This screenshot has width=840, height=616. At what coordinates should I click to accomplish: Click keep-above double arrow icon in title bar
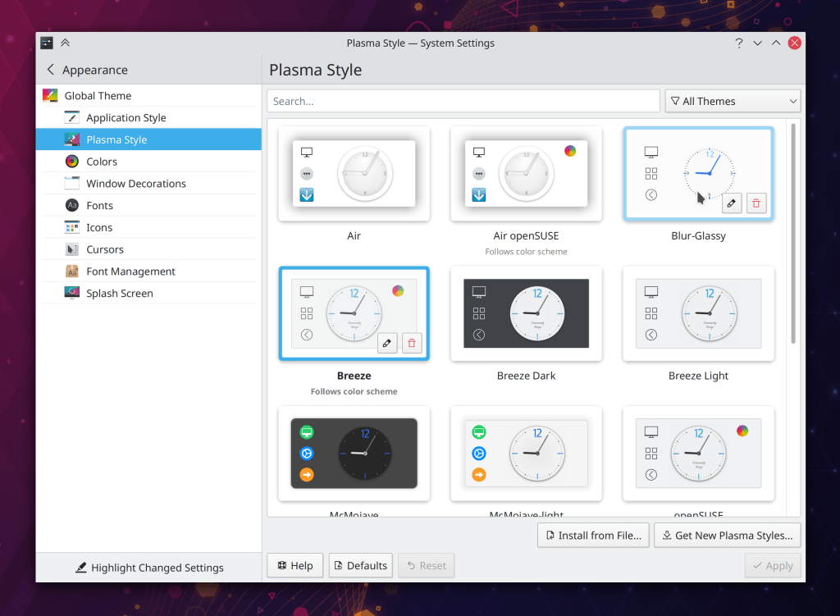66,43
